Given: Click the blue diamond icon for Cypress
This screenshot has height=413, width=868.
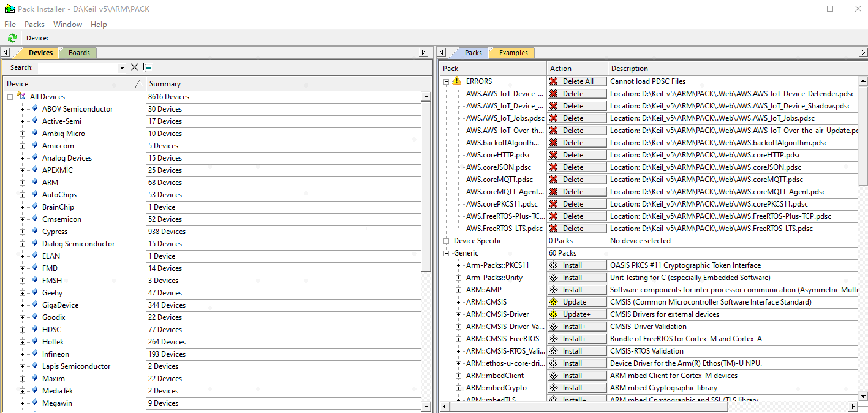Looking at the screenshot, I should [x=35, y=231].
